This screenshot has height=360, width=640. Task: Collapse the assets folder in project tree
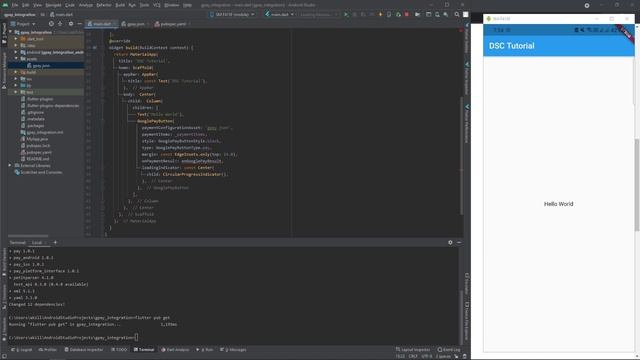pyautogui.click(x=16, y=59)
